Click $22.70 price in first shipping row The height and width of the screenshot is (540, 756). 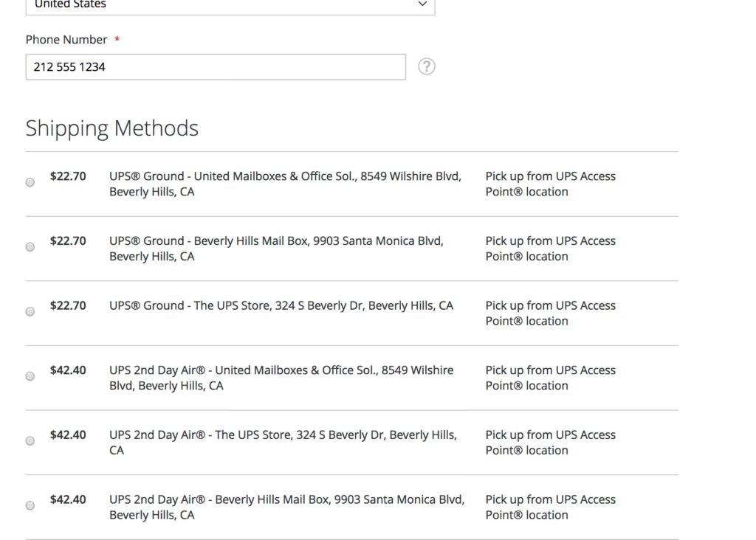click(68, 176)
